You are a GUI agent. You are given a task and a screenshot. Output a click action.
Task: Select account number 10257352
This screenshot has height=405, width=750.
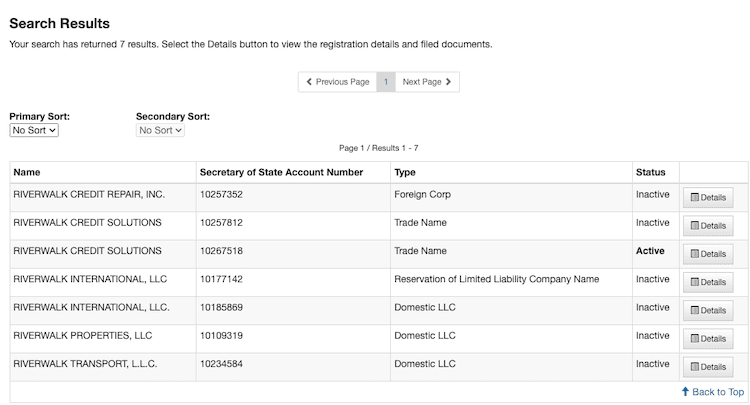point(221,195)
